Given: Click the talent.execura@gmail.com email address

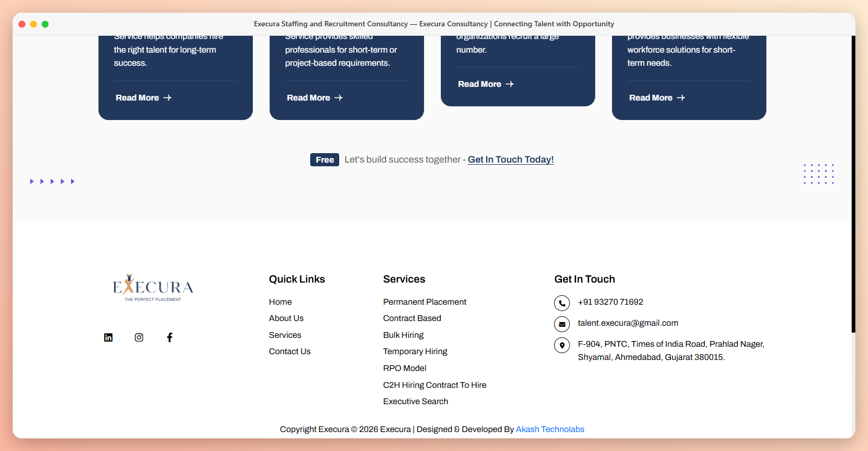Looking at the screenshot, I should click(628, 323).
